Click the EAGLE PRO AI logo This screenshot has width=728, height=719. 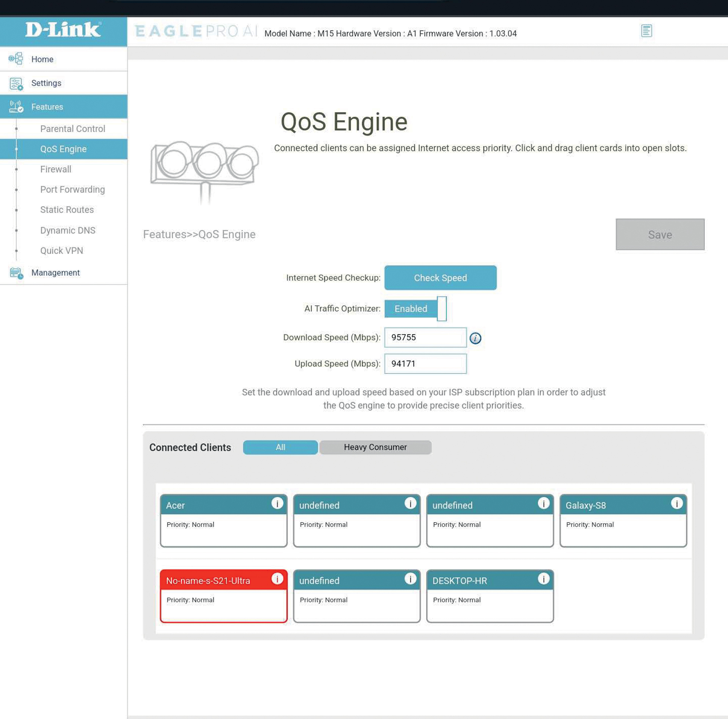point(196,31)
